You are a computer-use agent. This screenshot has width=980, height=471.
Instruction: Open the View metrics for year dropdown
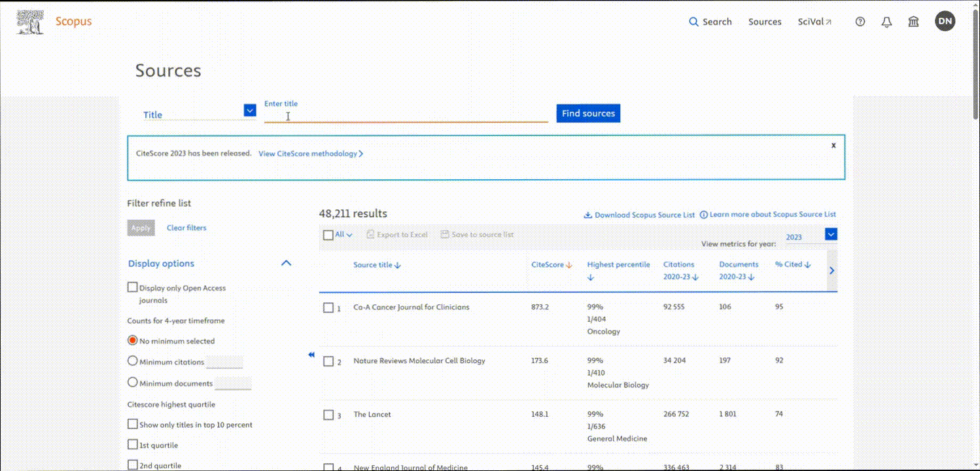(x=831, y=234)
